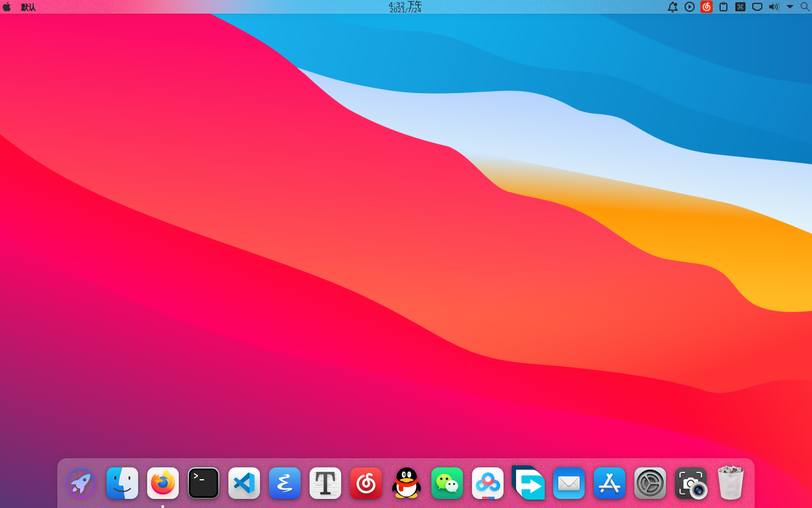Open the search magnifier in the menu bar

(x=805, y=7)
